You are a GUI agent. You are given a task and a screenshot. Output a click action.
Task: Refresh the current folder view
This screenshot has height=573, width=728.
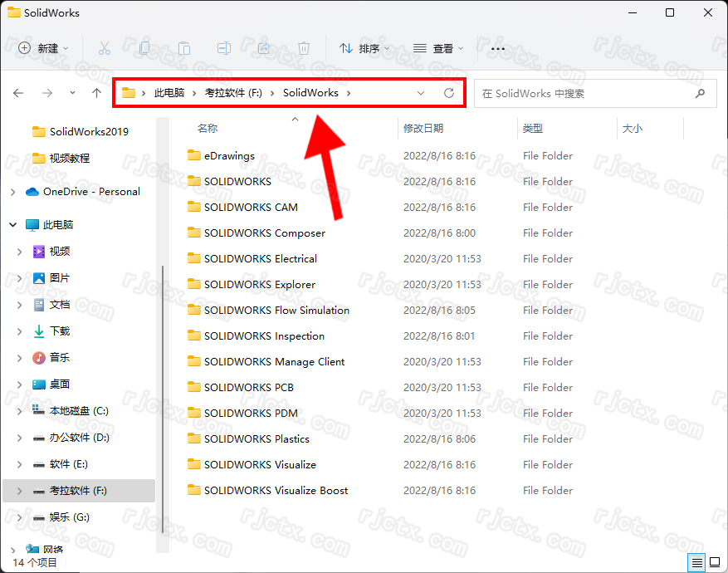click(449, 93)
